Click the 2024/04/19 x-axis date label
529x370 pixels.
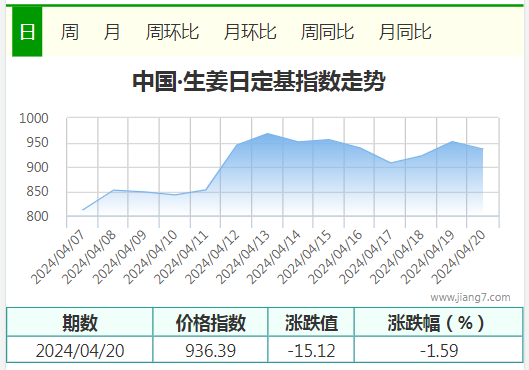[428, 257]
